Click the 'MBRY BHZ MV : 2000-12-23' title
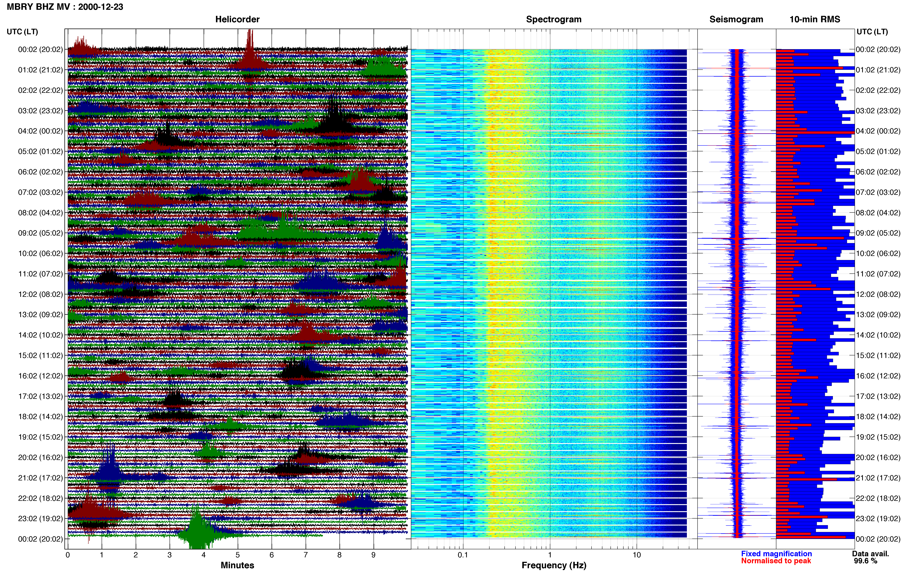Screen dimensions: 924x578 coord(65,6)
